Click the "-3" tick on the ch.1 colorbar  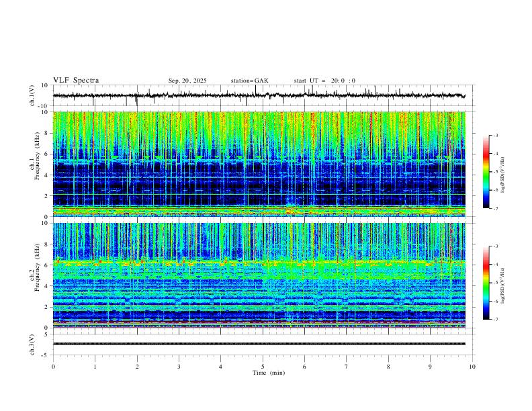pyautogui.click(x=495, y=135)
